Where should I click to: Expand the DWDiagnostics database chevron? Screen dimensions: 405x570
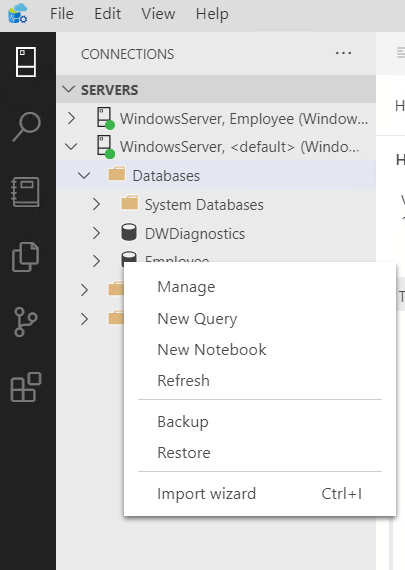(96, 233)
